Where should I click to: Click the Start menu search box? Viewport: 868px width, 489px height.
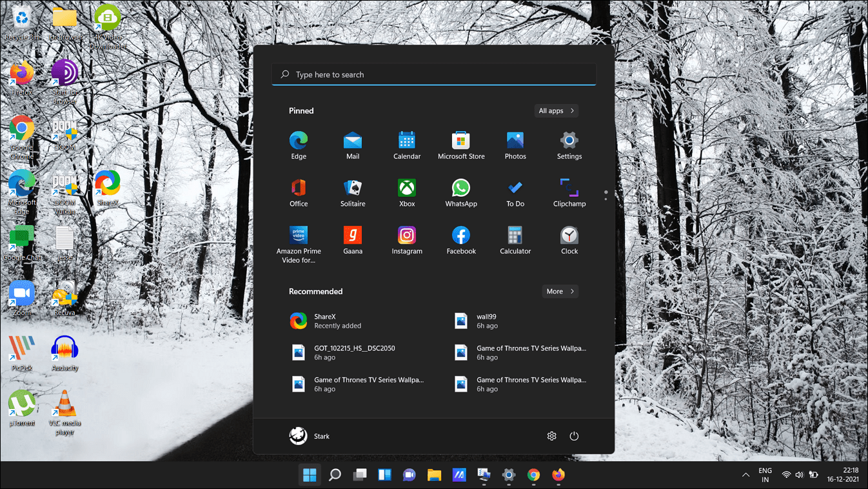[434, 75]
